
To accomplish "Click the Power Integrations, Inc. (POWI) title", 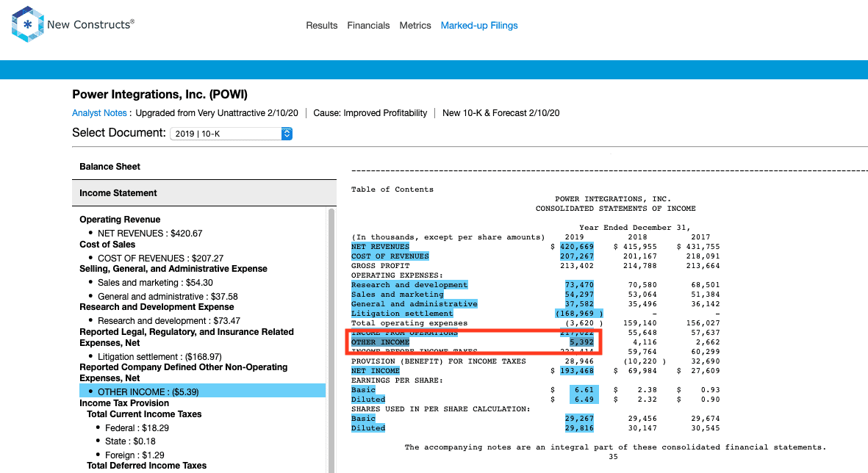I will click(160, 95).
